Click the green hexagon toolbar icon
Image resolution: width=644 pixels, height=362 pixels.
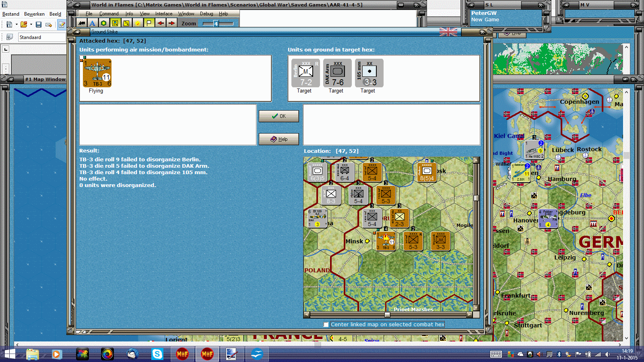click(104, 23)
